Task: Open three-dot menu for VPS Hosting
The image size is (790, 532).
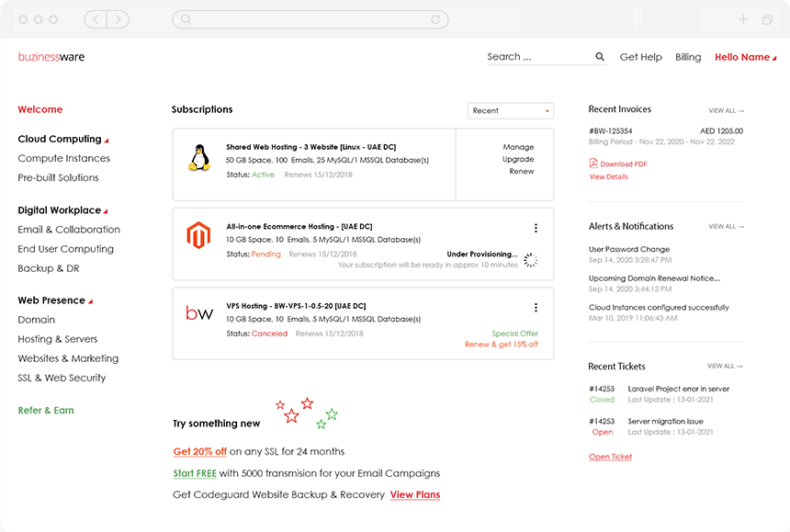Action: pos(536,308)
